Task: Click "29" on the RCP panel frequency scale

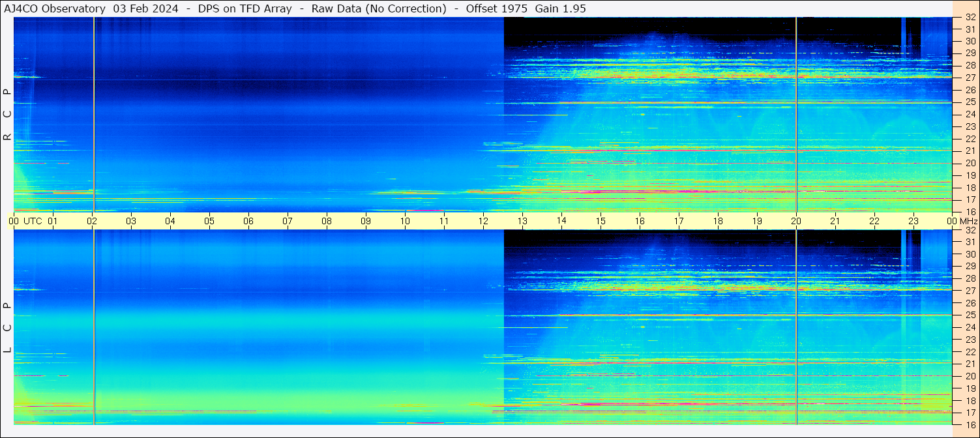Action: click(x=970, y=53)
